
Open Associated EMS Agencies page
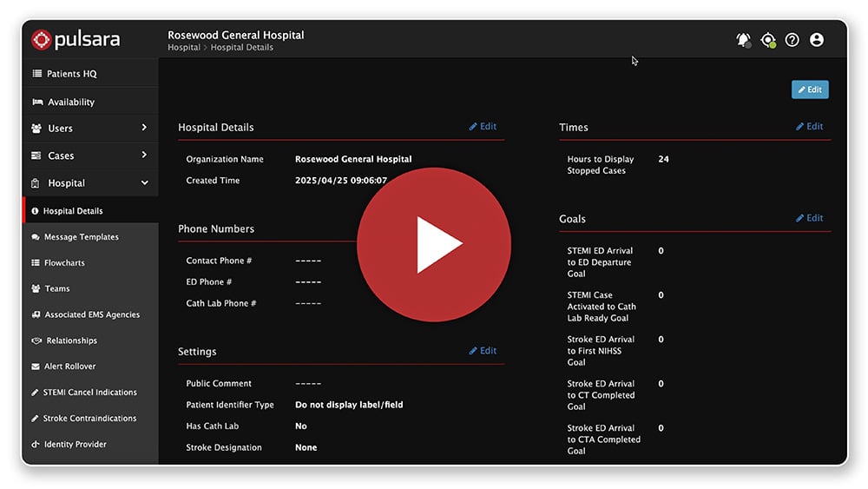tap(91, 314)
